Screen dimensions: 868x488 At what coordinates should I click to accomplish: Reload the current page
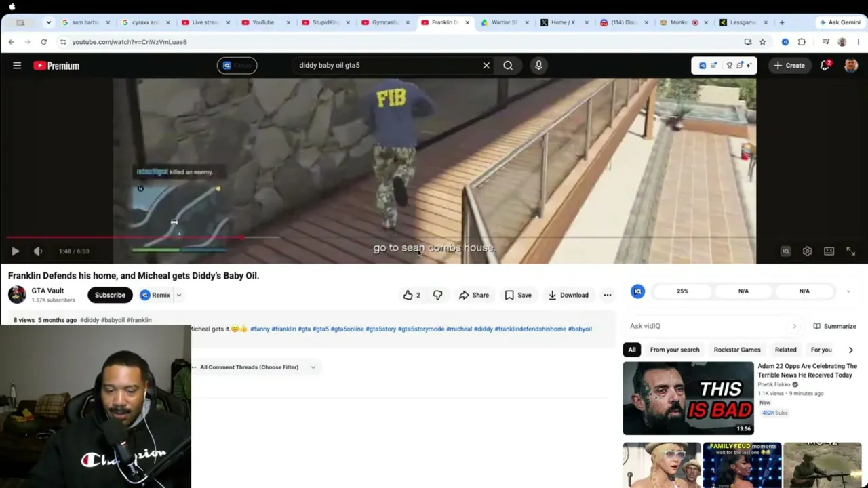tap(43, 42)
